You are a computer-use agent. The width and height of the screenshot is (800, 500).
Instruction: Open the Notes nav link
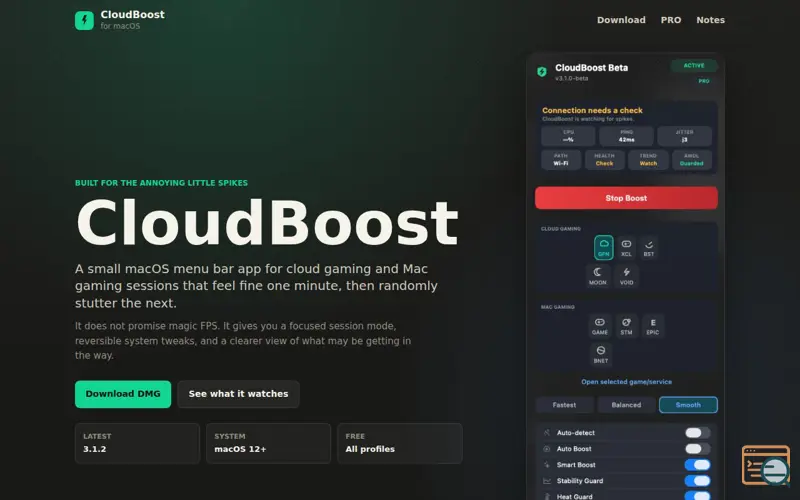(x=710, y=20)
